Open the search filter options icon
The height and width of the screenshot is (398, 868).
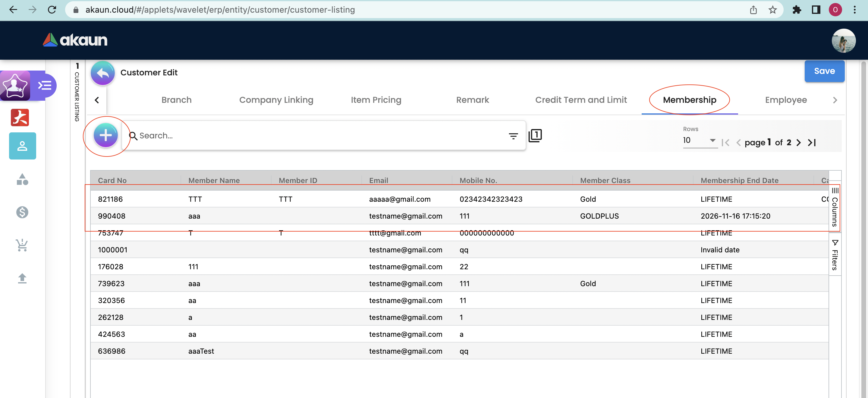click(x=513, y=136)
